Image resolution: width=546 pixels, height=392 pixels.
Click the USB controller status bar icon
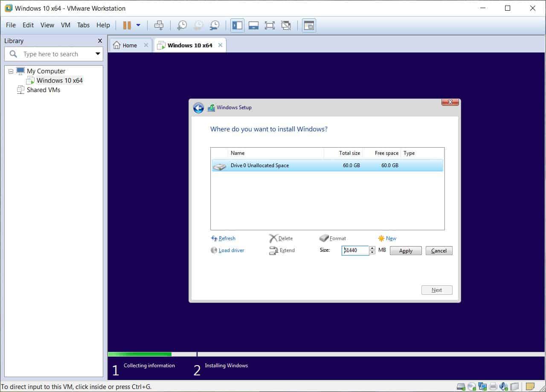514,387
